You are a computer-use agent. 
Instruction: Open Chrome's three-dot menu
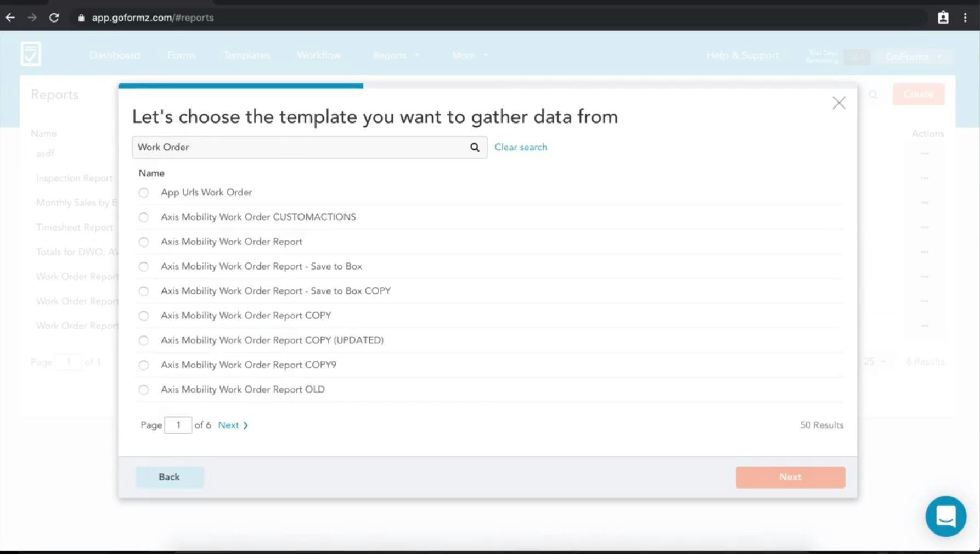[x=966, y=17]
